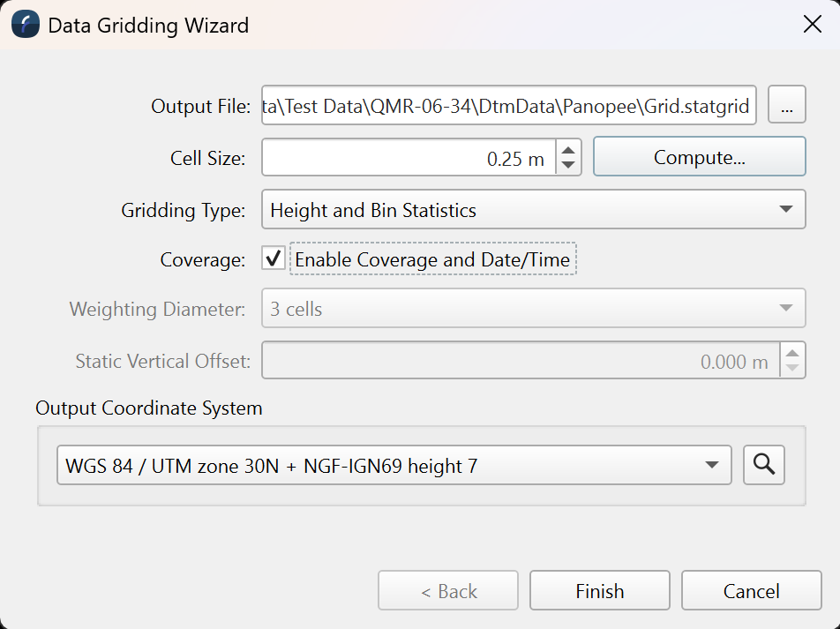Click the Enable Coverage and Date/Time label

point(432,259)
